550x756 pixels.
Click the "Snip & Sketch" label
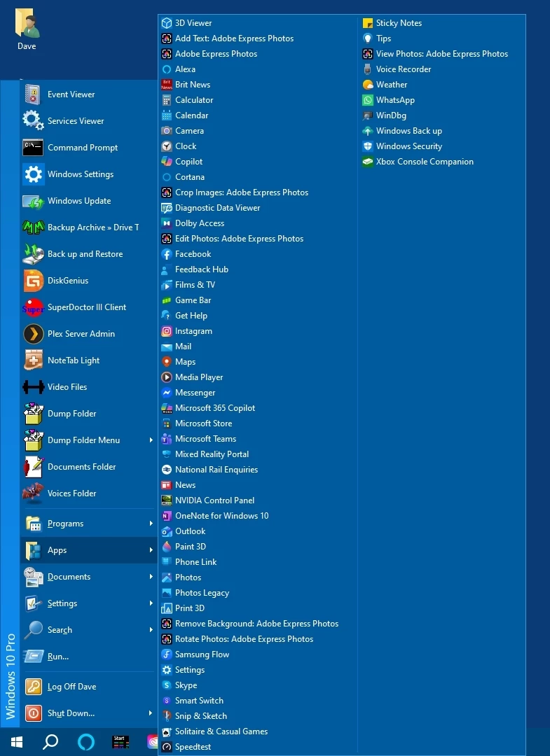pyautogui.click(x=200, y=716)
